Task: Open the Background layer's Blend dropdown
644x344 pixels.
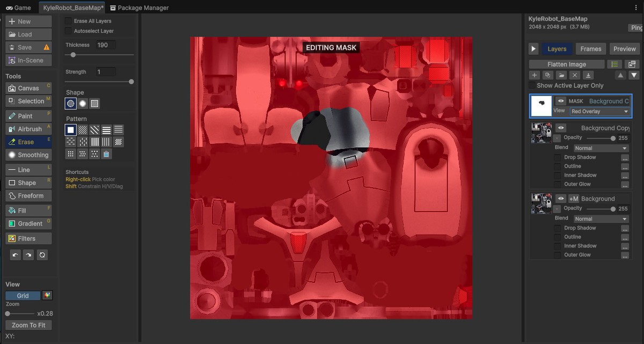Action: [600, 218]
